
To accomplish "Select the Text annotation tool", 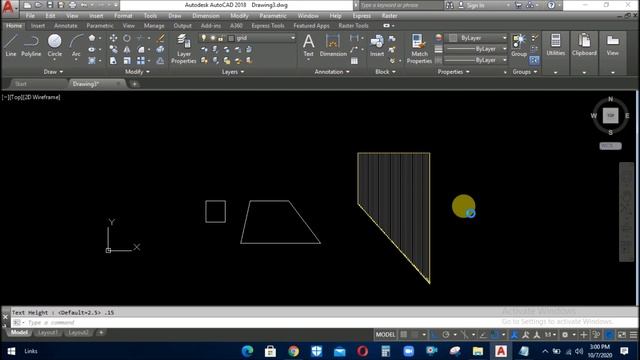I will [x=309, y=45].
